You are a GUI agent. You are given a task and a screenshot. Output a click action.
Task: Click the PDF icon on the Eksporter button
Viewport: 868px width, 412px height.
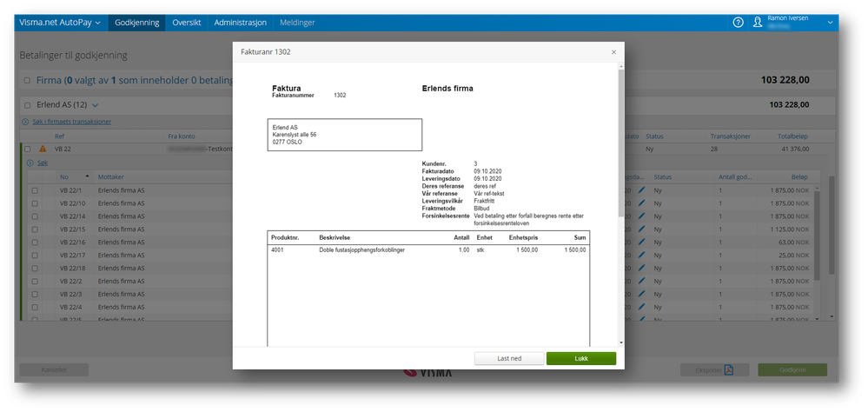click(x=728, y=370)
